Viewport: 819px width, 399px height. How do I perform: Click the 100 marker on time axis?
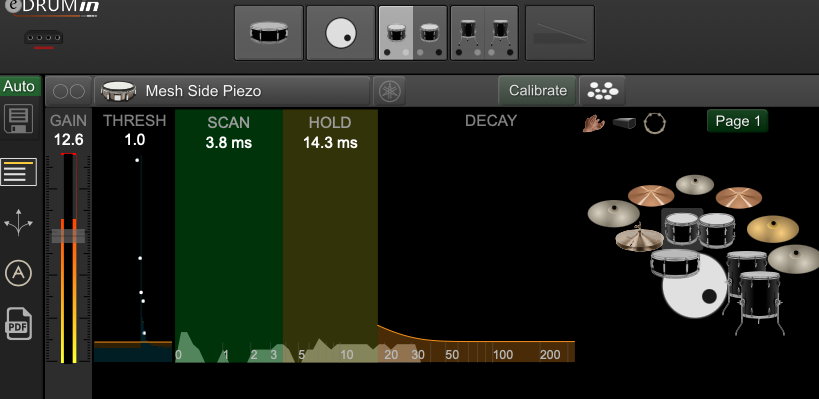(x=502, y=355)
